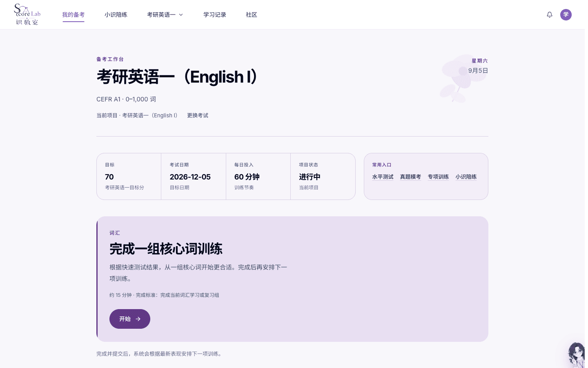Click the project status 进行中
588x368 pixels.
pos(310,177)
